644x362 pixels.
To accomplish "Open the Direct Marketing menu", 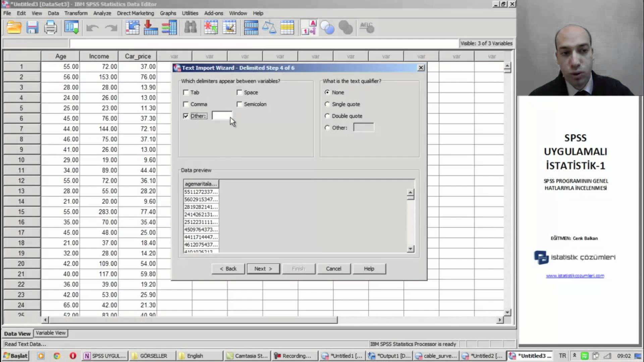I will (136, 13).
